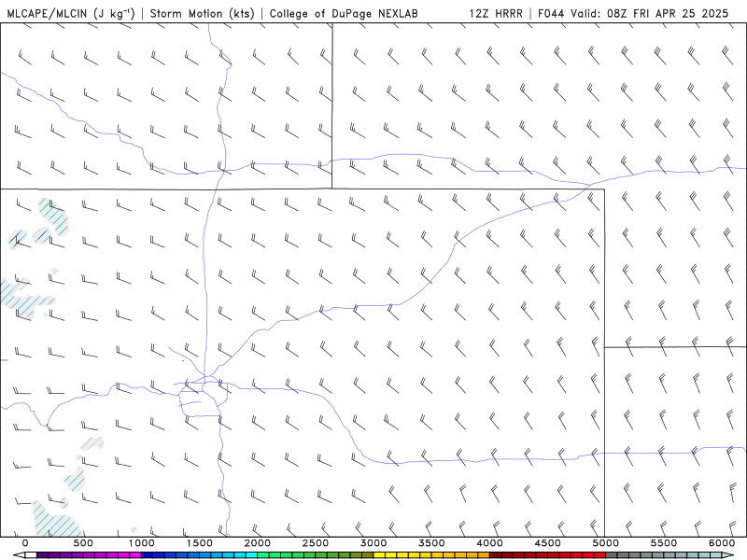Viewport: 747px width, 560px height.
Task: Select the 3000 value on the color scale
Action: (x=373, y=543)
